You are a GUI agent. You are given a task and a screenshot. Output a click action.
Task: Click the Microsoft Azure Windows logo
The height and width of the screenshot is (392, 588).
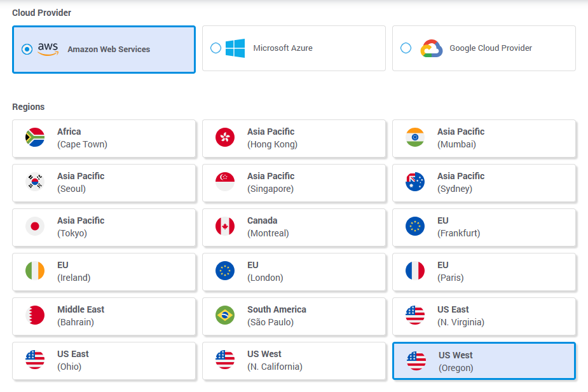click(235, 48)
